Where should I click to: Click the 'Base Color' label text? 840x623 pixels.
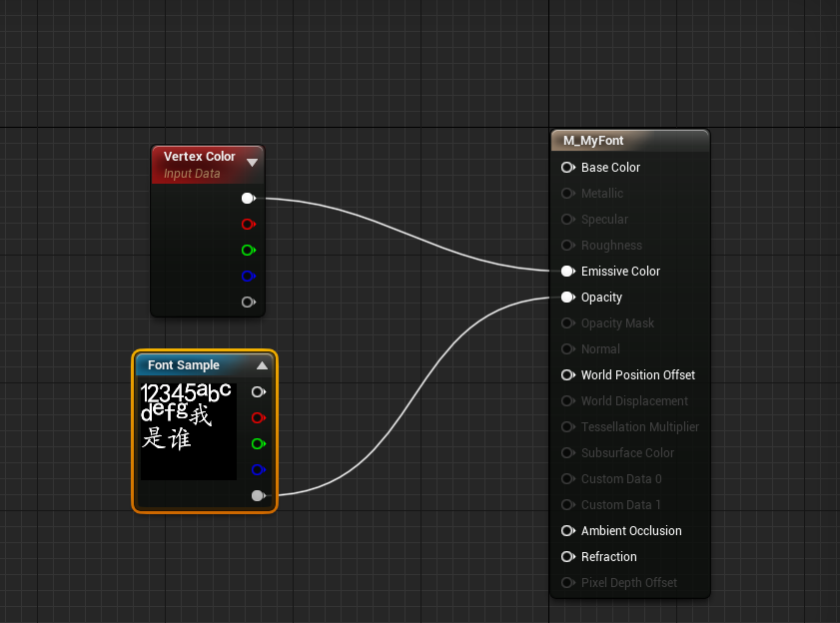pyautogui.click(x=610, y=168)
